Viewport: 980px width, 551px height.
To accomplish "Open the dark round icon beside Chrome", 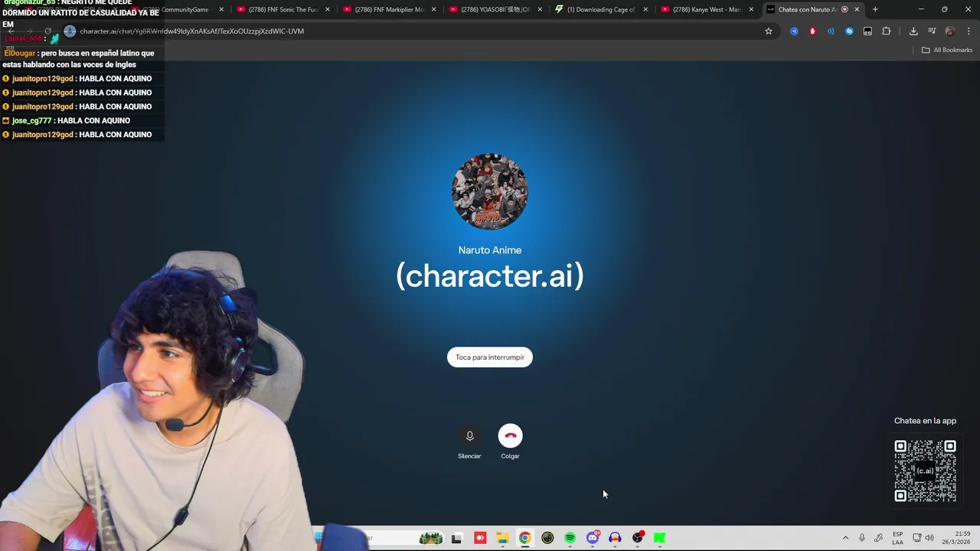I will click(547, 538).
